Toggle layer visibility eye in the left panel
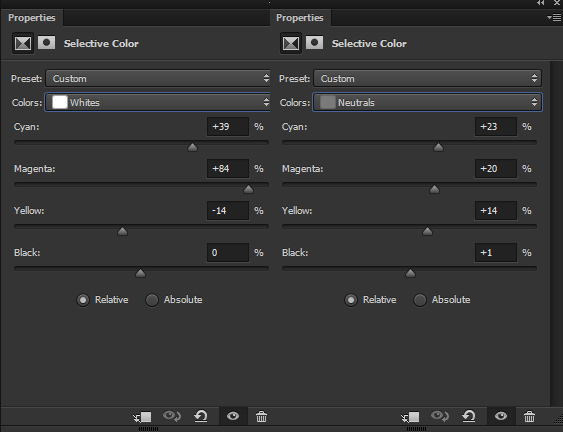This screenshot has height=432, width=563. [233, 416]
